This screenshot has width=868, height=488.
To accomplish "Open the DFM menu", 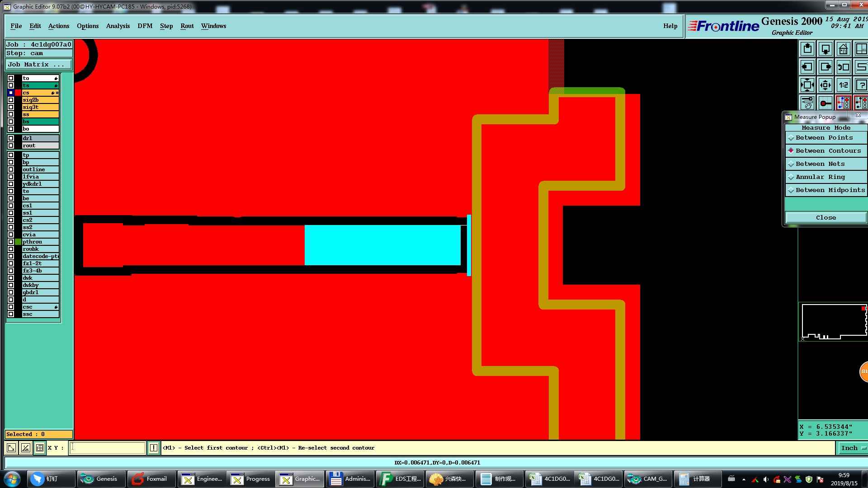I will [x=145, y=26].
